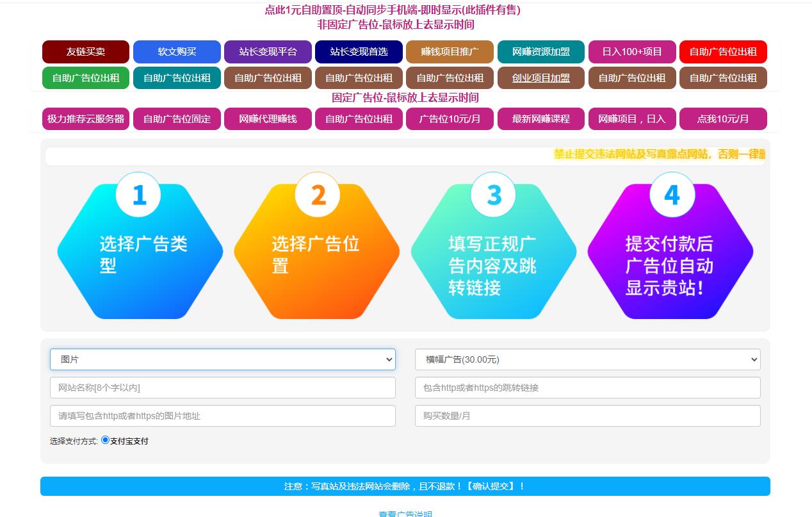The height and width of the screenshot is (517, 812).
Task: Open the 站长变现平台 ad link
Action: 268,52
